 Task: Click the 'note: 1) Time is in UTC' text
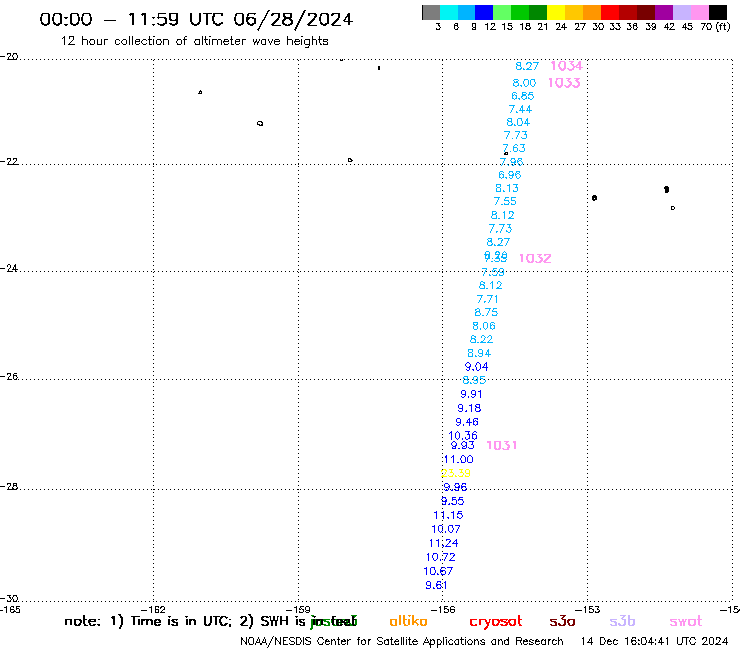tap(147, 621)
